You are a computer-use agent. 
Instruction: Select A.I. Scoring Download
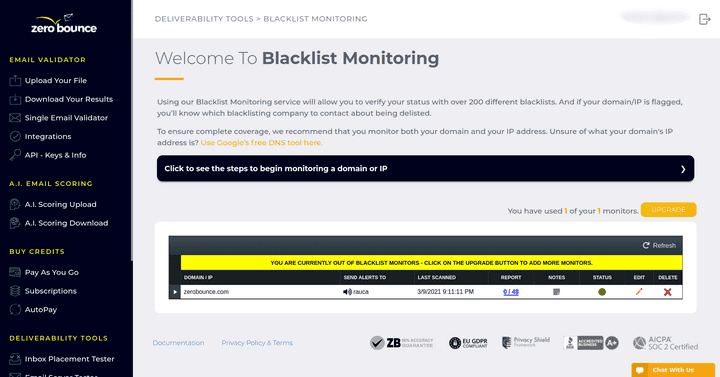(67, 223)
